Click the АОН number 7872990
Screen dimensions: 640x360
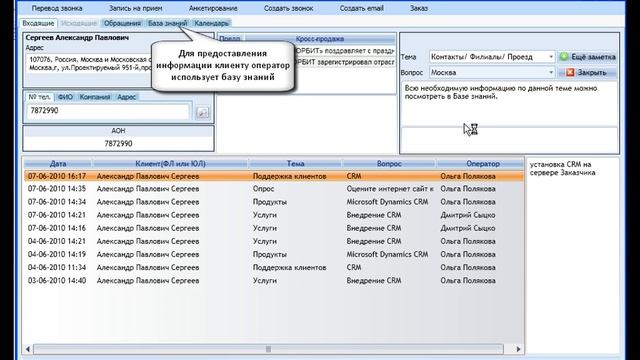point(118,144)
